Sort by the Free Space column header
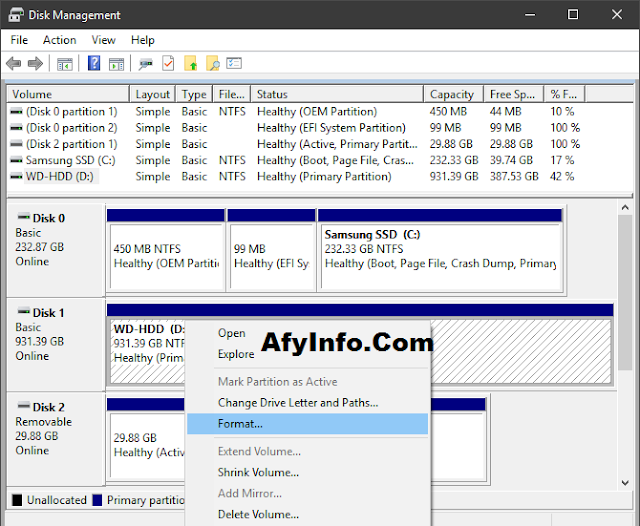 (x=514, y=94)
